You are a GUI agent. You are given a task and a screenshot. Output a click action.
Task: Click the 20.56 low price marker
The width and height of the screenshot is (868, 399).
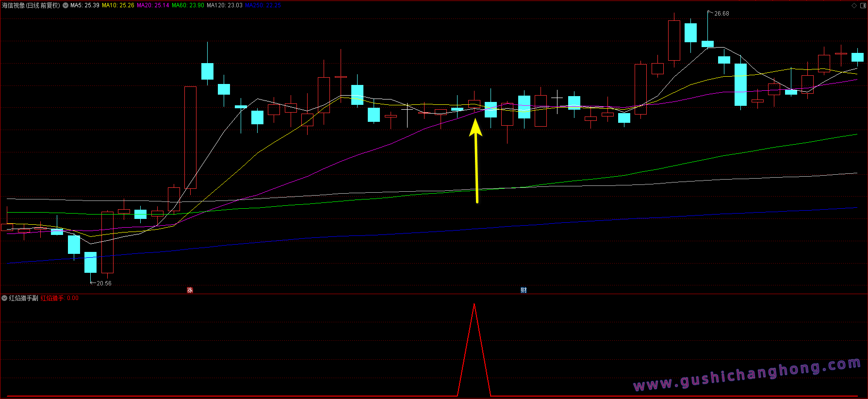(103, 283)
